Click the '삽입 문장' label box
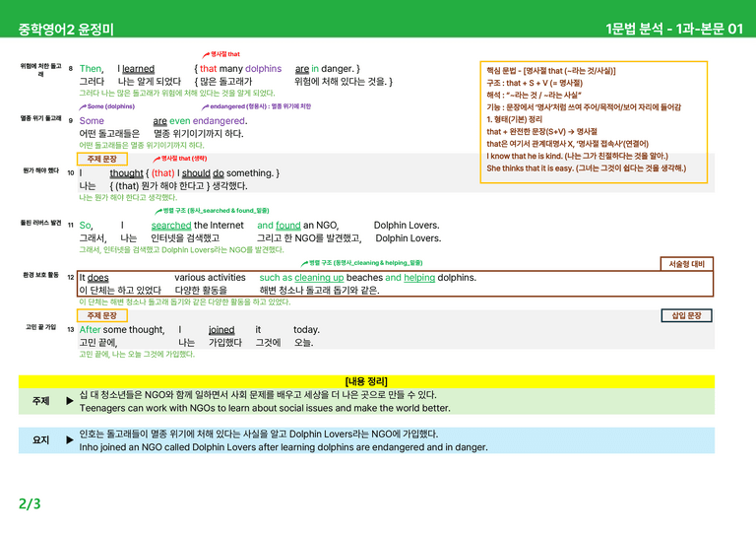 [686, 315]
